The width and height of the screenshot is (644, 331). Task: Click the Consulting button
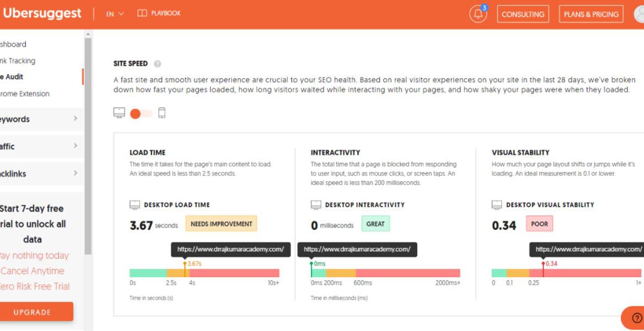(522, 14)
